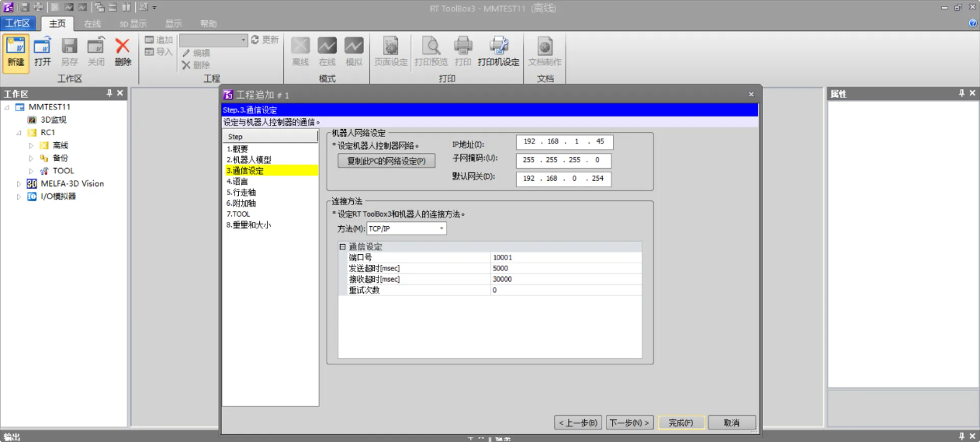Viewport: 980px width, 442px height.
Task: Select step 4.语言 in the step list
Action: [237, 181]
